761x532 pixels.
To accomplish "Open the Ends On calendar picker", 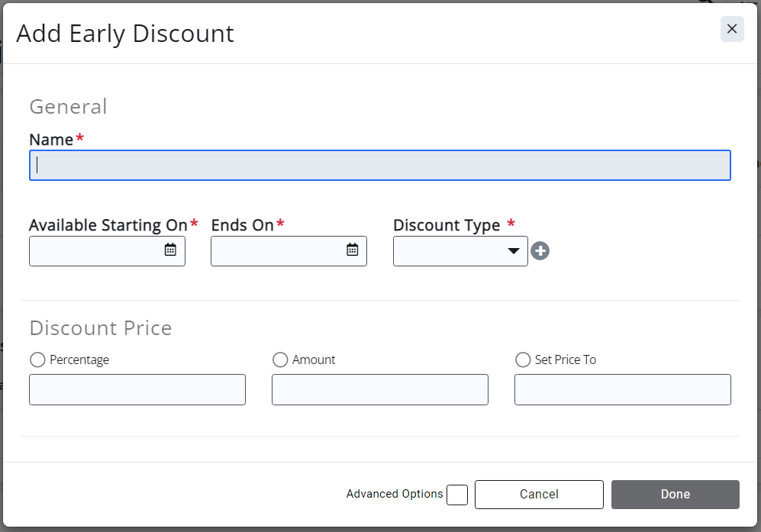I will coord(352,250).
